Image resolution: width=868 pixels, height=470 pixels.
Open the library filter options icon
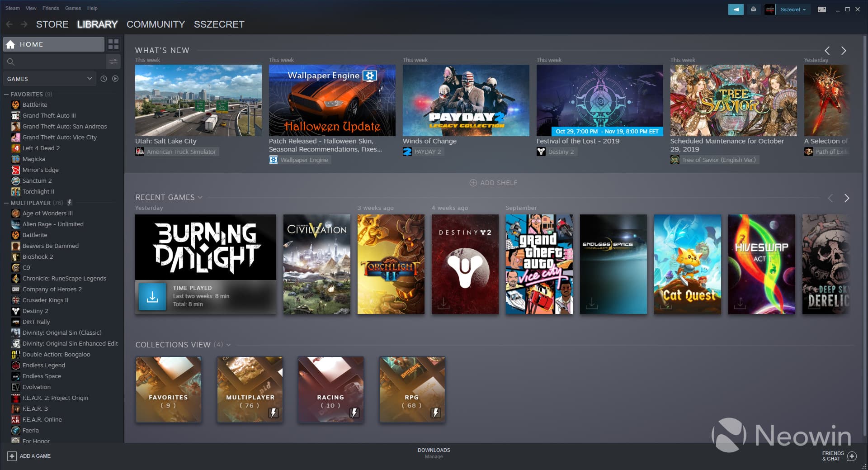(113, 62)
